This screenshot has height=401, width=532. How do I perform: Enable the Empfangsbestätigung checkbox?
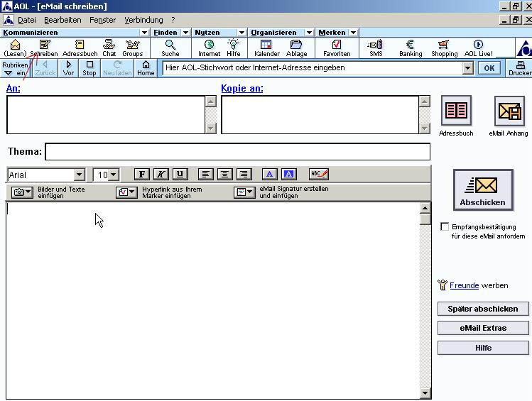[445, 226]
